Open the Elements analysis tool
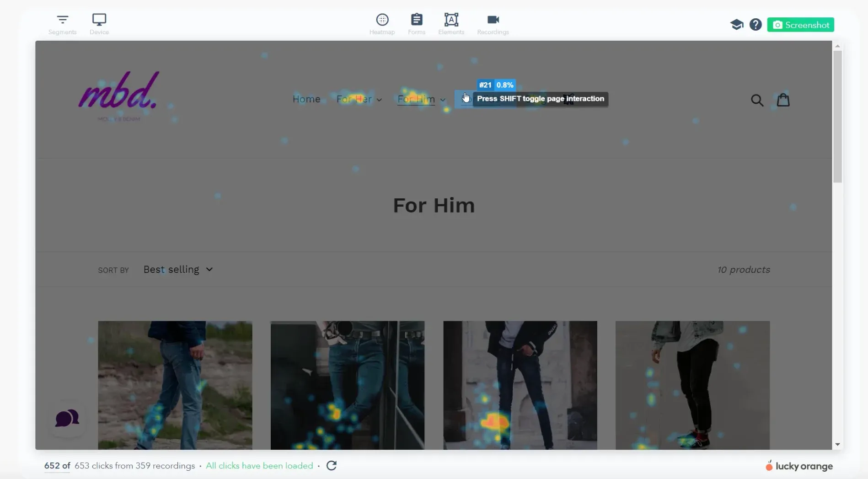This screenshot has height=479, width=868. (451, 24)
